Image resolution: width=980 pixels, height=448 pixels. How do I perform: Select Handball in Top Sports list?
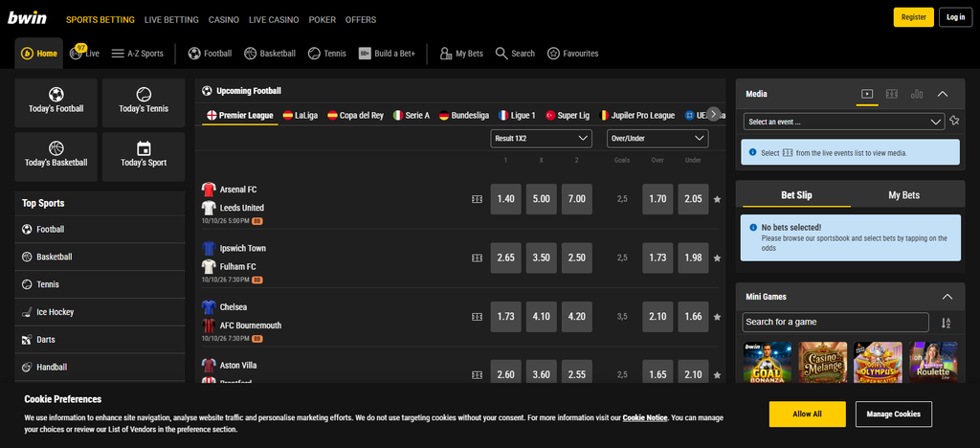point(100,367)
